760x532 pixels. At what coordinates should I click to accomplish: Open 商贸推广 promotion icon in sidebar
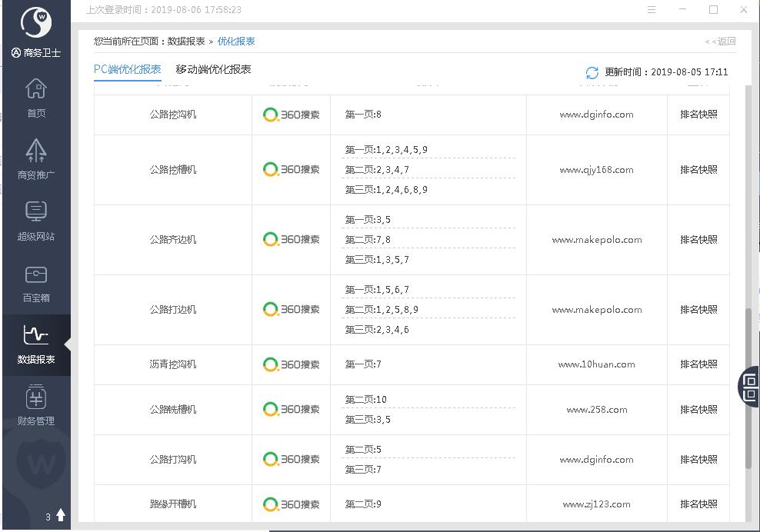point(36,151)
